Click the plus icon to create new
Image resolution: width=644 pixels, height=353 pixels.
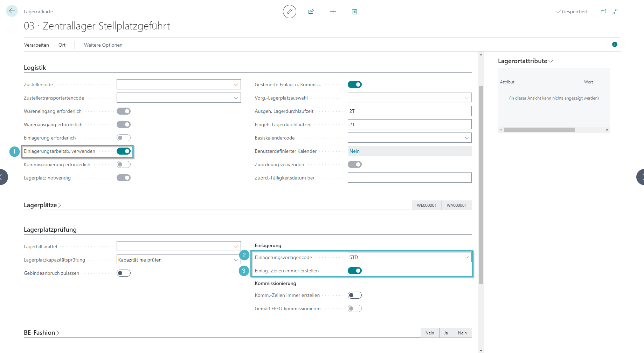(333, 12)
